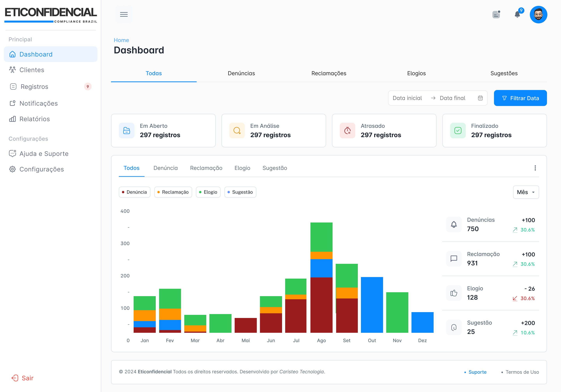This screenshot has height=392, width=561.
Task: Select the Elogio chart tab
Action: click(242, 168)
